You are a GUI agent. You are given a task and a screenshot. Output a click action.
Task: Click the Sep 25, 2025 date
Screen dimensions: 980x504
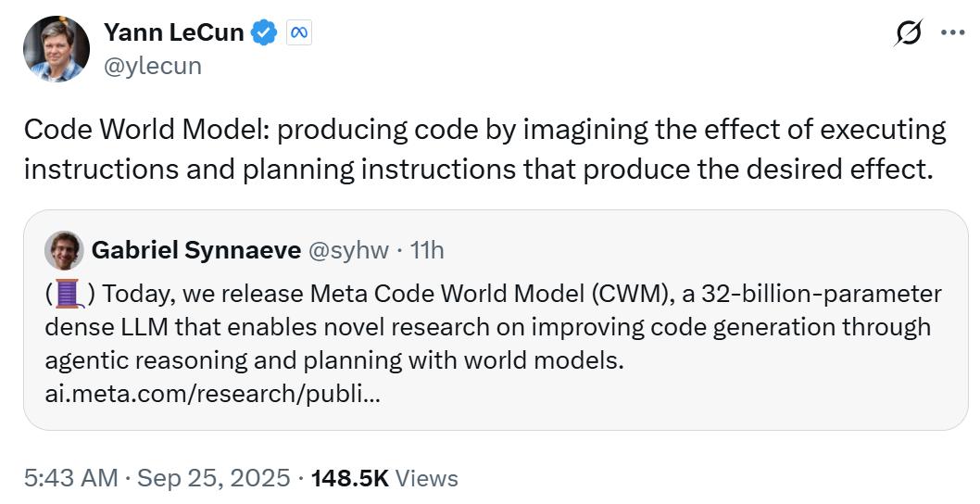[212, 478]
